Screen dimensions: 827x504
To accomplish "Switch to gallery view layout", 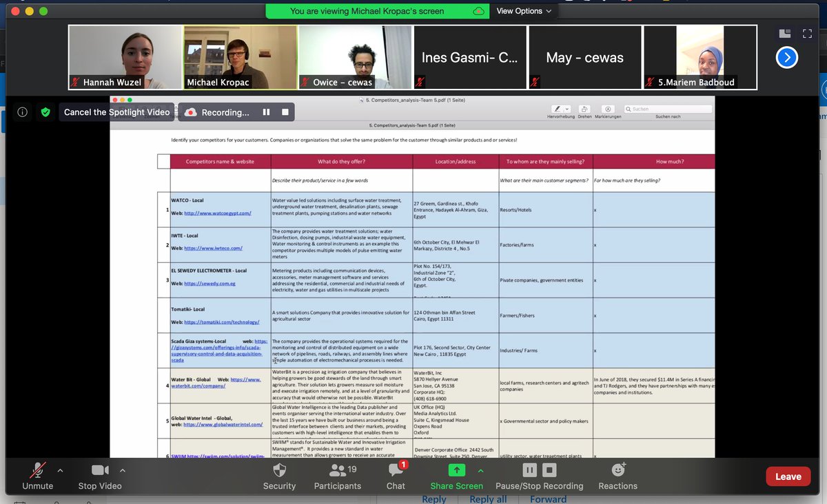I will pyautogui.click(x=785, y=33).
